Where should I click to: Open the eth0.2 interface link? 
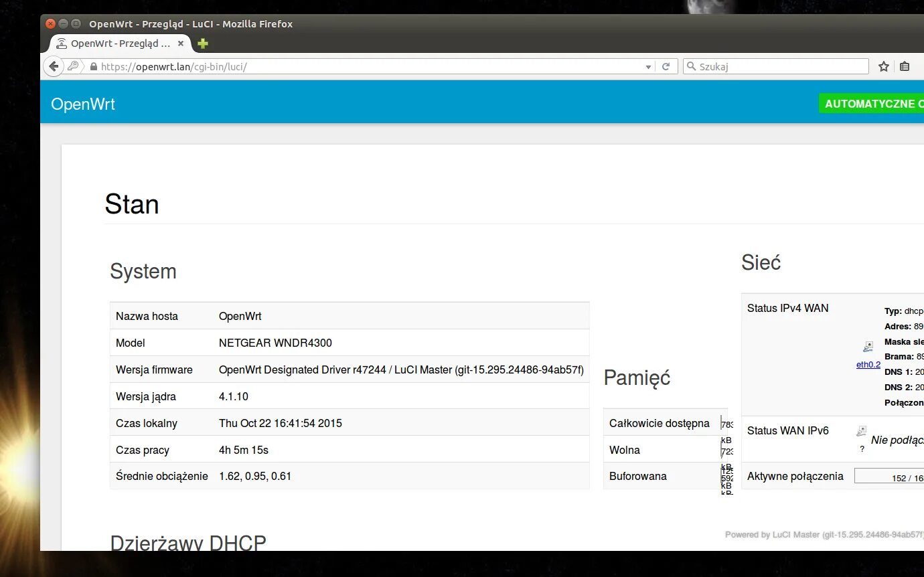tap(868, 365)
